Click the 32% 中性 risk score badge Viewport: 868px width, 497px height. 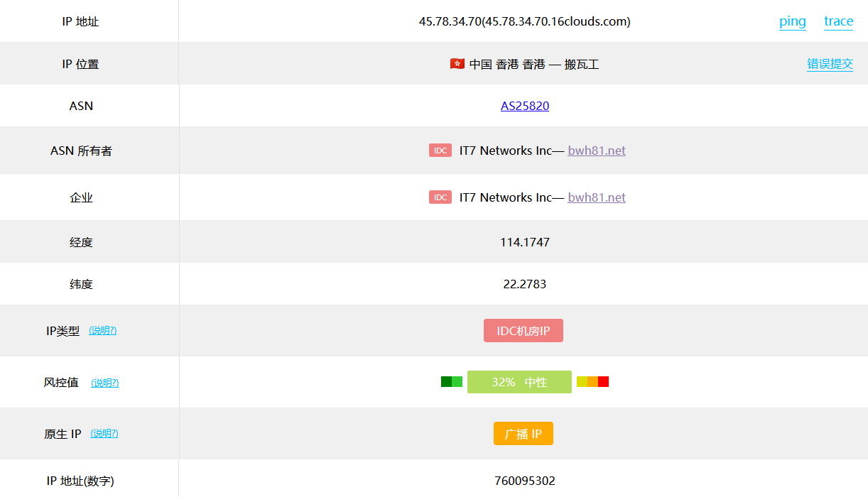point(519,382)
